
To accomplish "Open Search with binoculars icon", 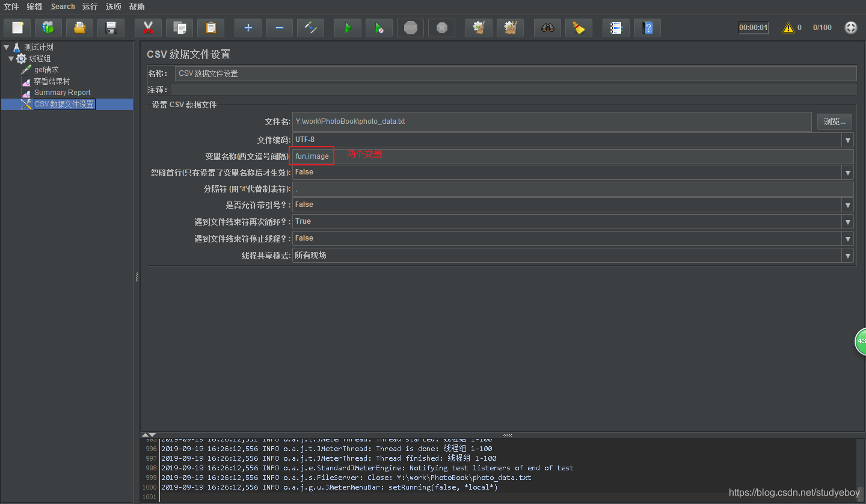I will [x=547, y=28].
